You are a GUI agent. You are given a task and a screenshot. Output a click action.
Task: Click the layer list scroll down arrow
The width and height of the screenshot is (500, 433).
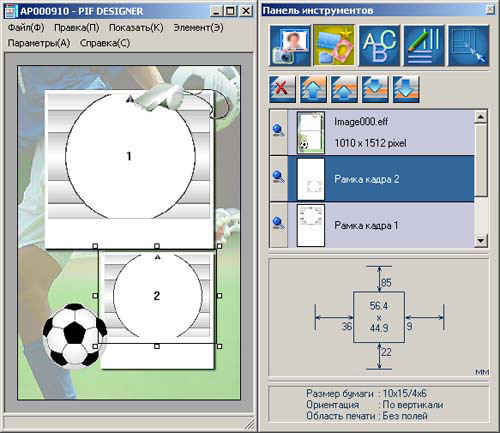tap(481, 240)
